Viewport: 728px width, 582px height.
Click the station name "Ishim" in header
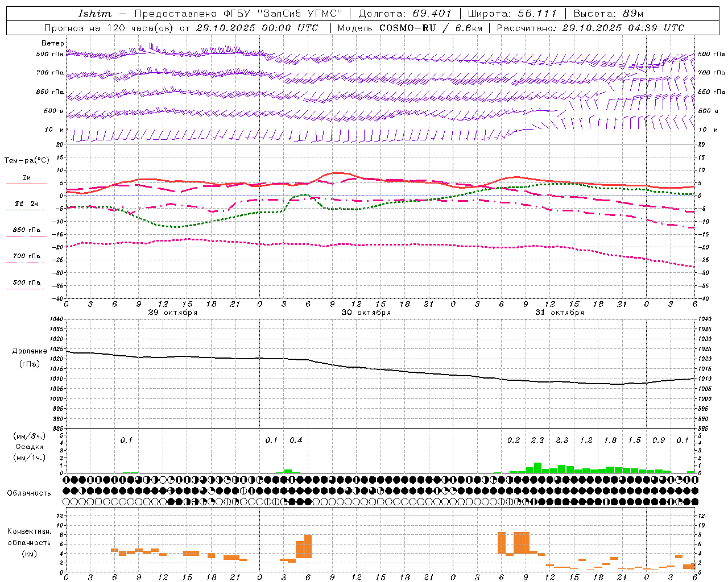pos(95,14)
